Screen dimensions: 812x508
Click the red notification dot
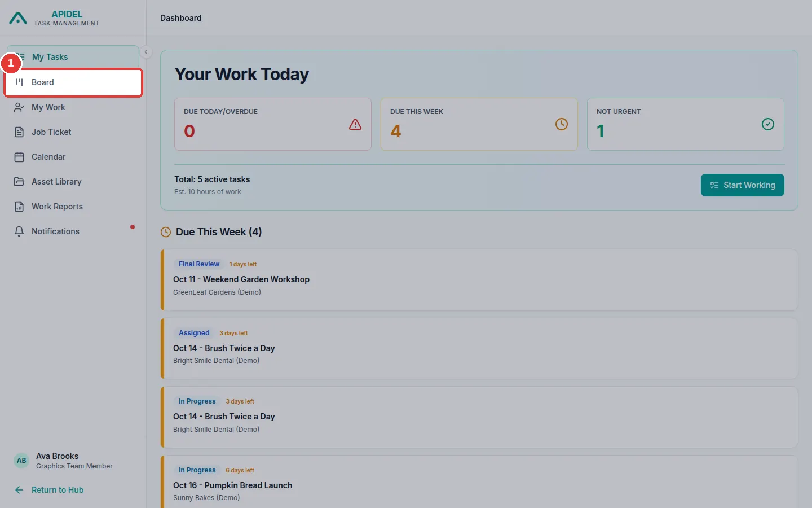coord(133,227)
